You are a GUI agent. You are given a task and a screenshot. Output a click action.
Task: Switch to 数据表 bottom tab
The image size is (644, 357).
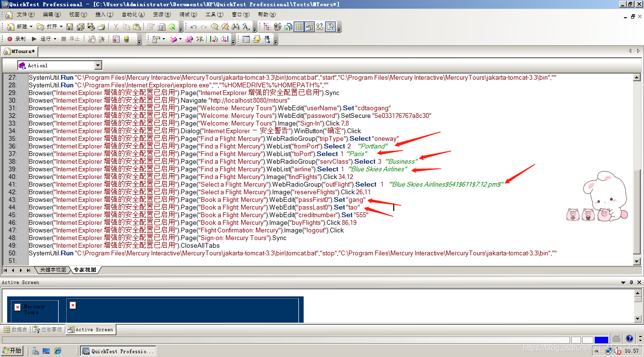click(16, 329)
